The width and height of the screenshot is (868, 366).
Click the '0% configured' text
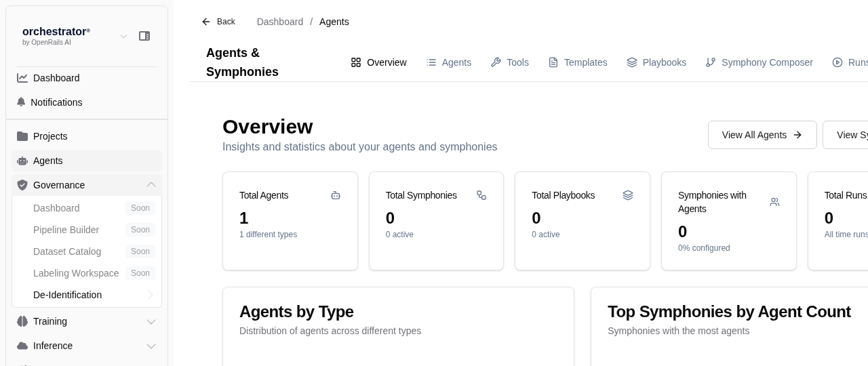[x=704, y=248]
